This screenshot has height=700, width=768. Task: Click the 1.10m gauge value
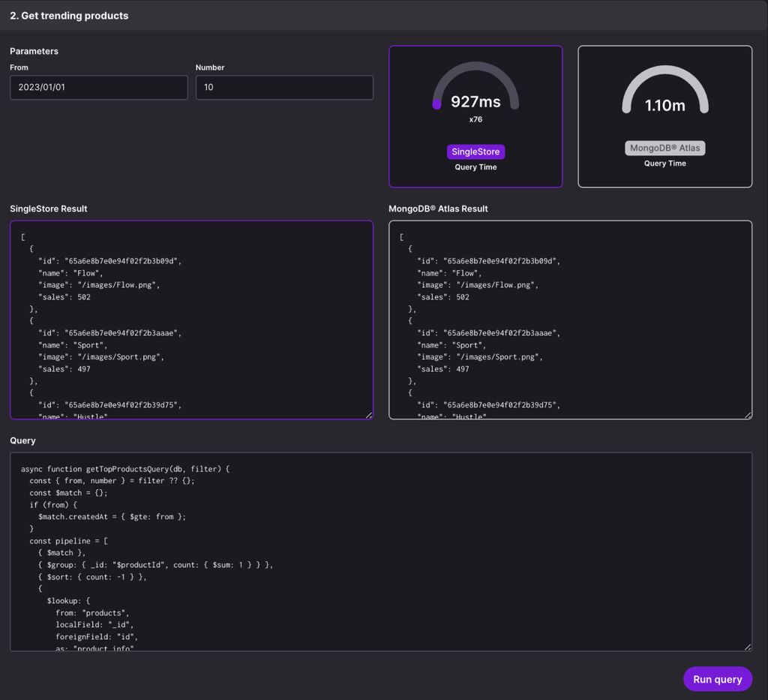(665, 105)
